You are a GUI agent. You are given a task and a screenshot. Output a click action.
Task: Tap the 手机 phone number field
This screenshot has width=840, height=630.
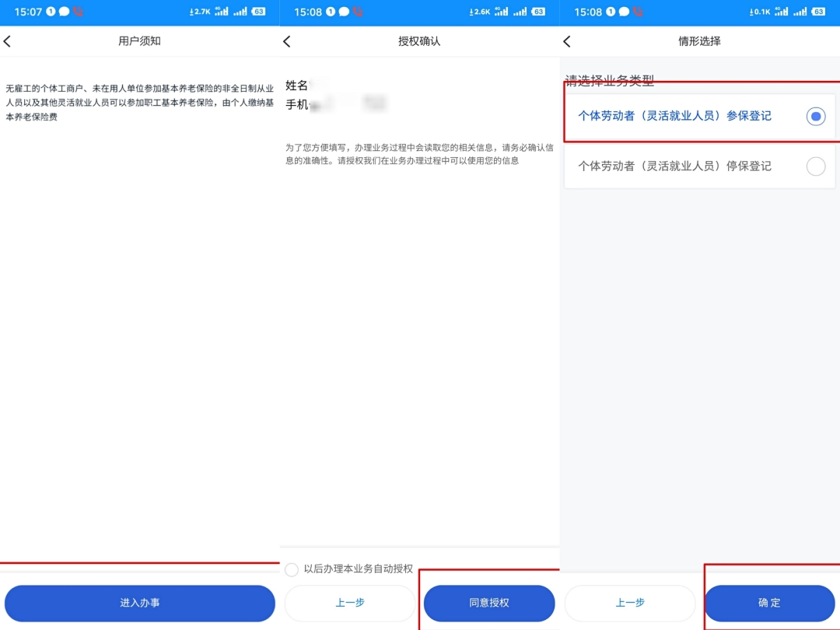click(336, 104)
